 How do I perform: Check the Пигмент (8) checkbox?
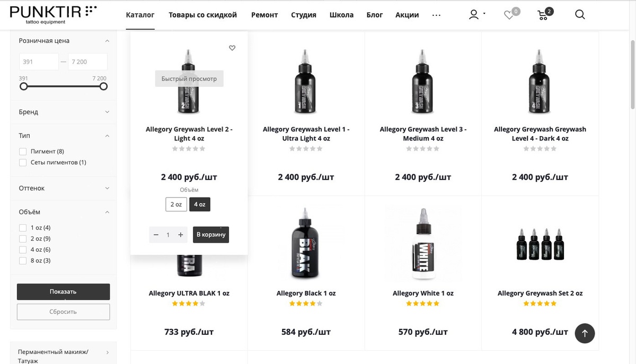pyautogui.click(x=23, y=152)
